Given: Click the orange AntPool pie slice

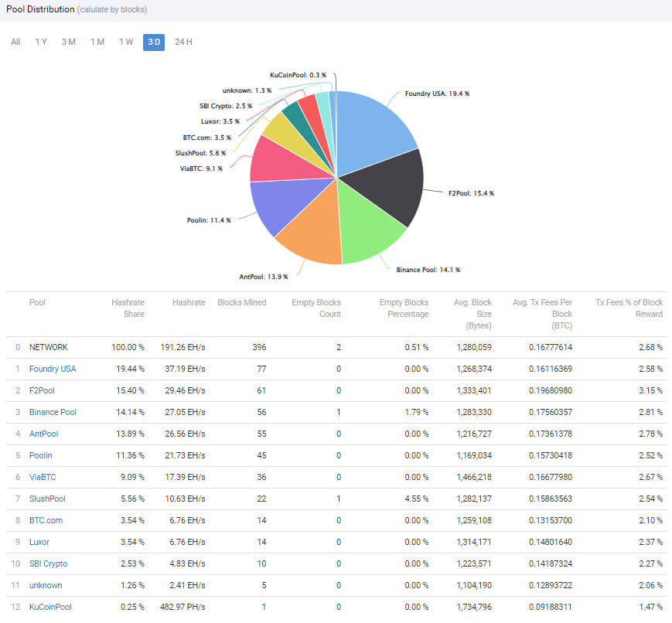Looking at the screenshot, I should click(x=315, y=230).
